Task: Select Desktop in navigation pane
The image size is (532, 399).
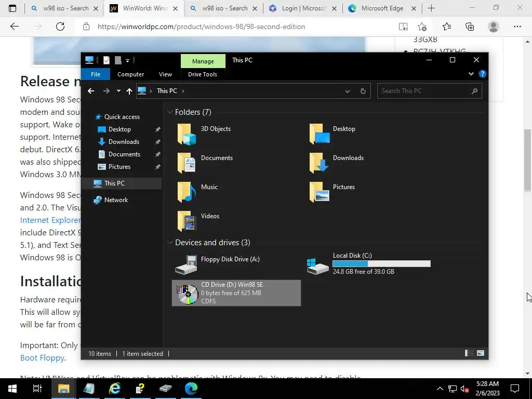Action: point(119,129)
